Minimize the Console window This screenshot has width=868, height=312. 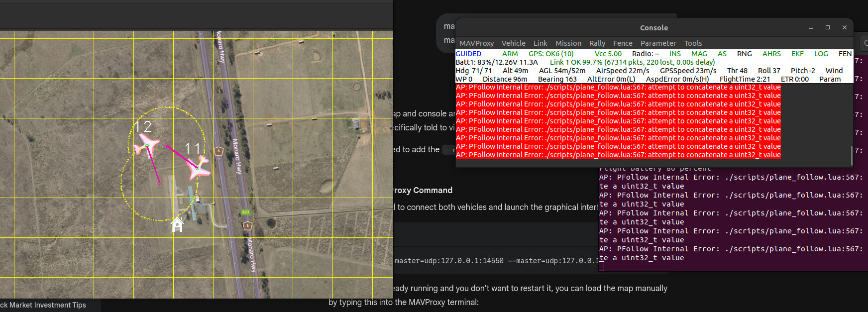pyautogui.click(x=811, y=28)
